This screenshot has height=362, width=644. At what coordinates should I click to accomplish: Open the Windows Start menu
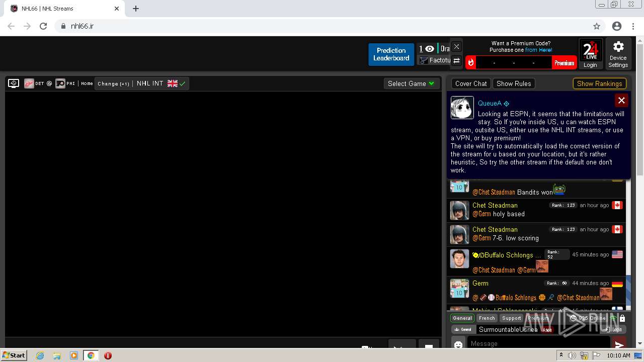click(x=14, y=355)
